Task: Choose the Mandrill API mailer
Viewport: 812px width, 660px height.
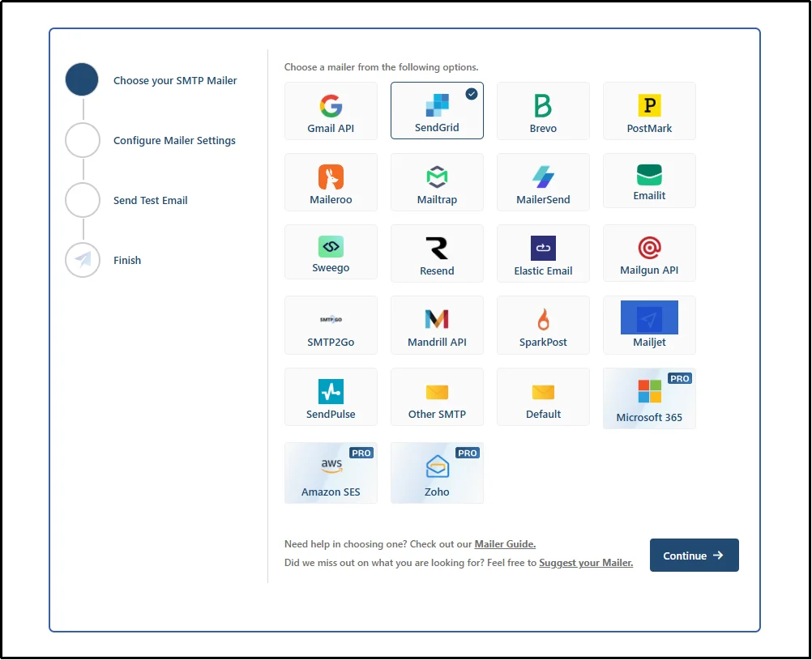Action: coord(437,325)
